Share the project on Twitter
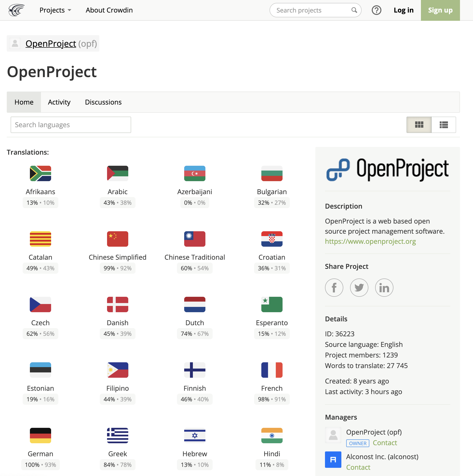This screenshot has height=476, width=473. click(x=359, y=287)
